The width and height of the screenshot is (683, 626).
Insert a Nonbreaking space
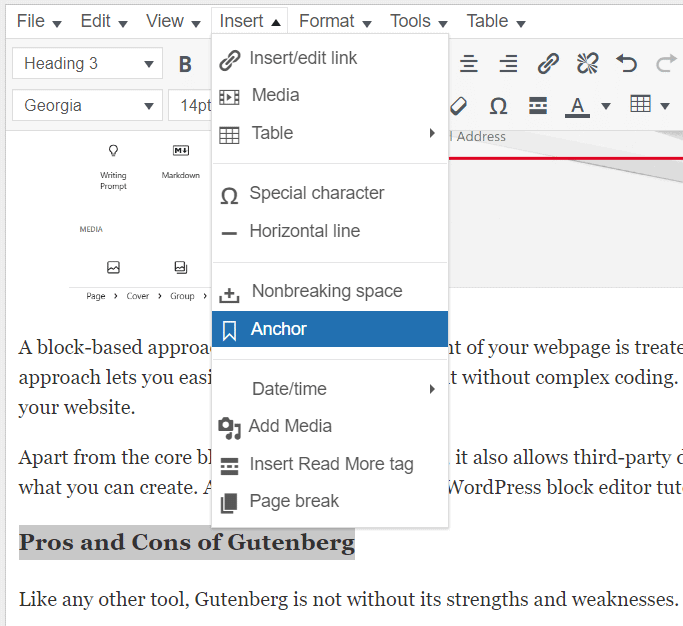[330, 291]
